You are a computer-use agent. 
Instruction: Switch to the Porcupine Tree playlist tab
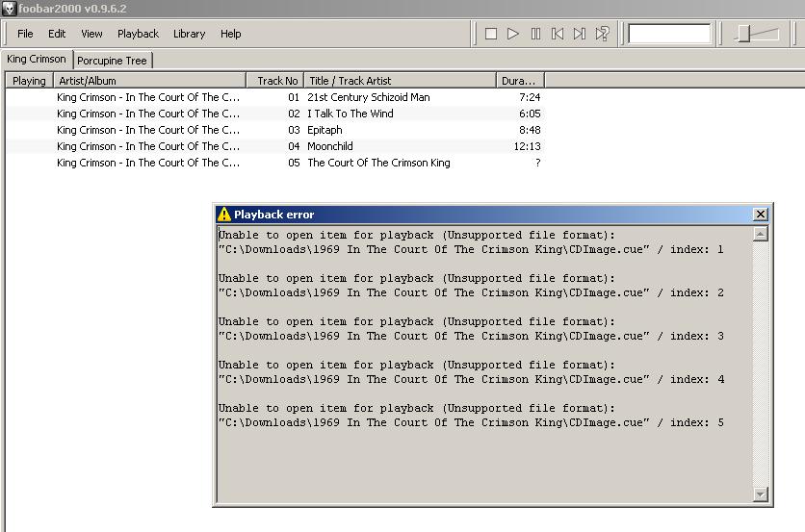click(112, 61)
